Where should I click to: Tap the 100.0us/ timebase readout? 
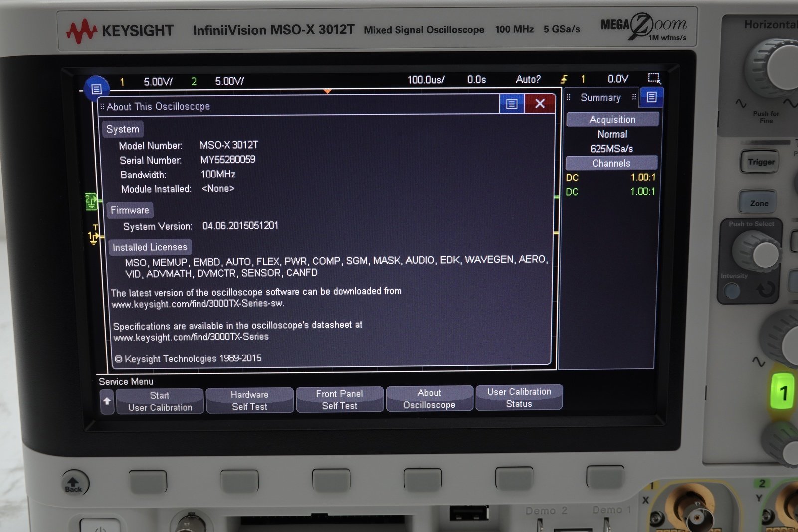pyautogui.click(x=426, y=80)
